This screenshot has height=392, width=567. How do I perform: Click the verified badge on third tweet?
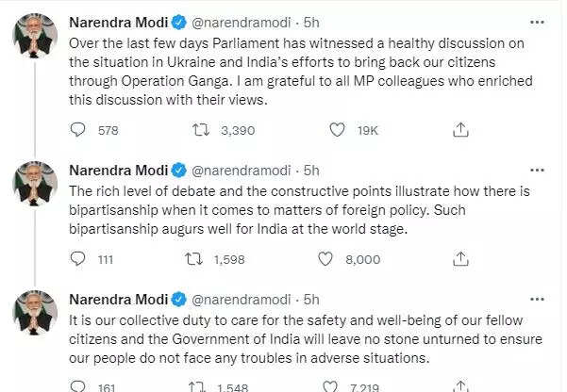(177, 300)
